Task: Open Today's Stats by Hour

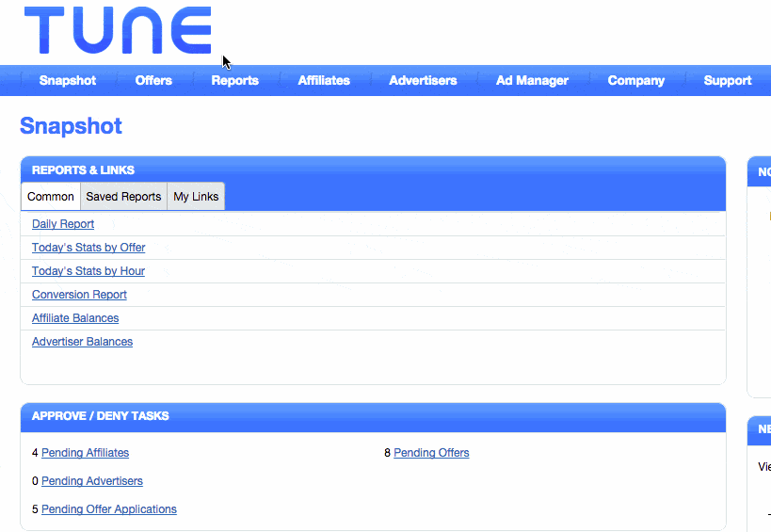Action: click(88, 271)
